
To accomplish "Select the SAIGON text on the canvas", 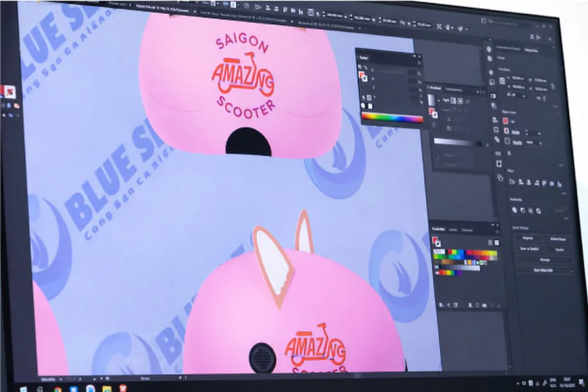I will [242, 43].
